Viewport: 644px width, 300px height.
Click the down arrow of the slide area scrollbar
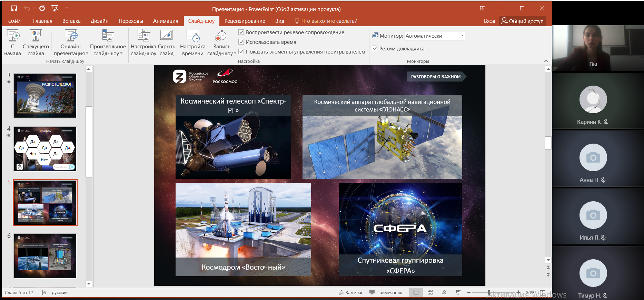548,260
